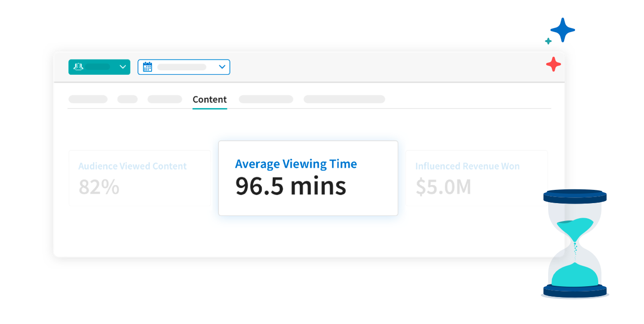The image size is (644, 324).
Task: Open the placeholder tab immediately after Content
Action: [266, 99]
